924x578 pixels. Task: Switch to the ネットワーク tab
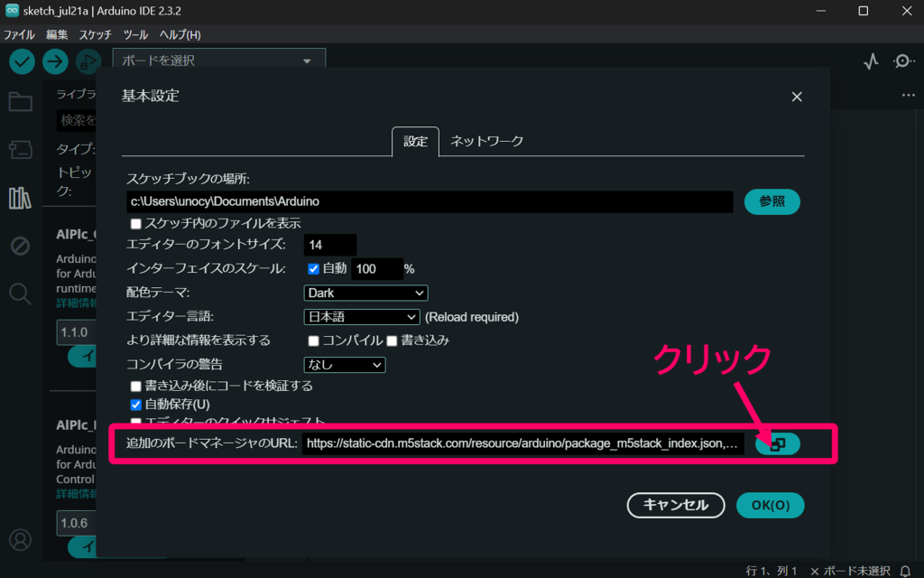point(486,142)
